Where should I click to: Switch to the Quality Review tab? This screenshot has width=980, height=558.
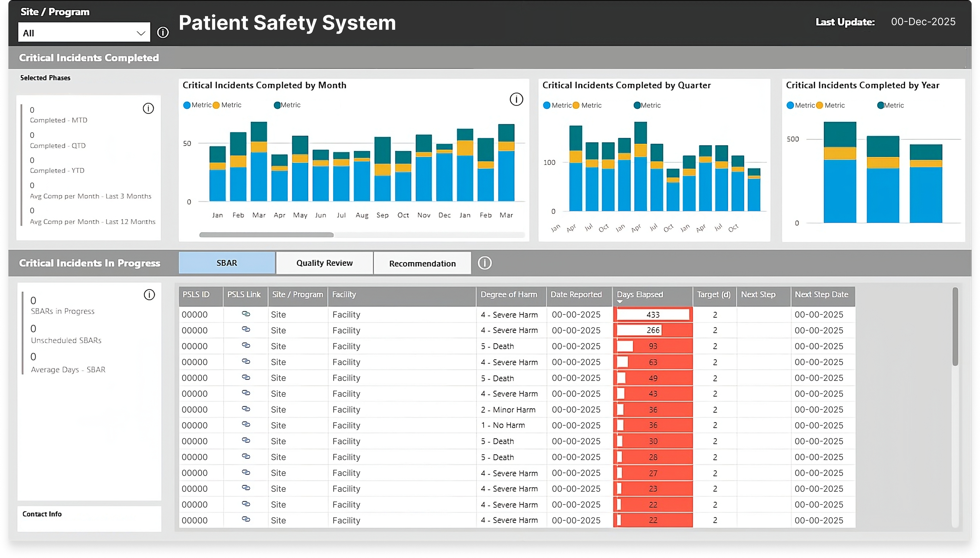click(324, 262)
